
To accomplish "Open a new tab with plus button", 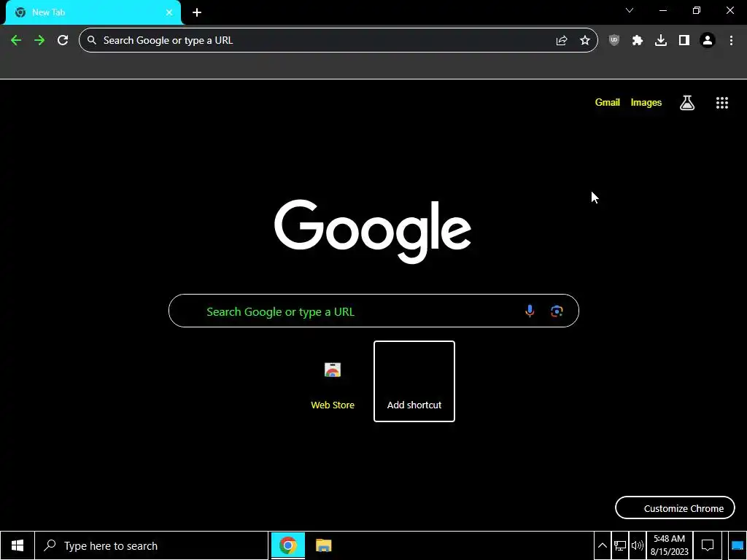I will pos(197,12).
